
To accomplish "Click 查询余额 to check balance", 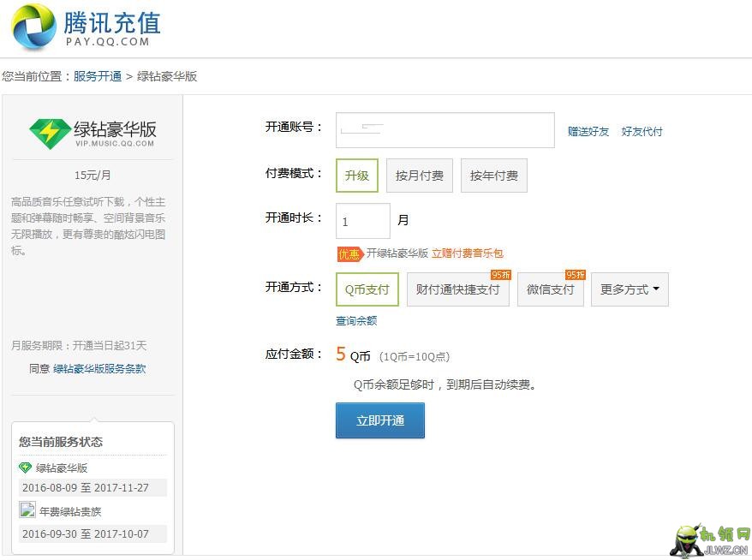I will pos(356,321).
